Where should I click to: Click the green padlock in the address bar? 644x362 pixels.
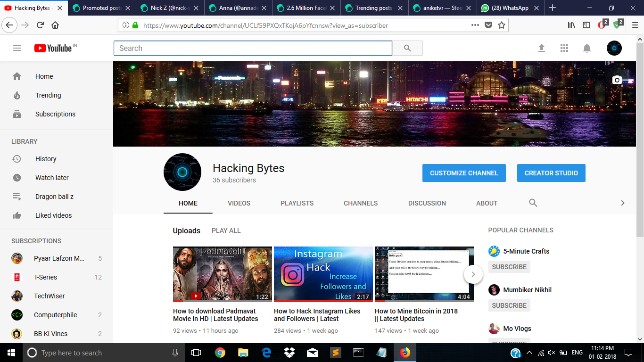pyautogui.click(x=136, y=25)
